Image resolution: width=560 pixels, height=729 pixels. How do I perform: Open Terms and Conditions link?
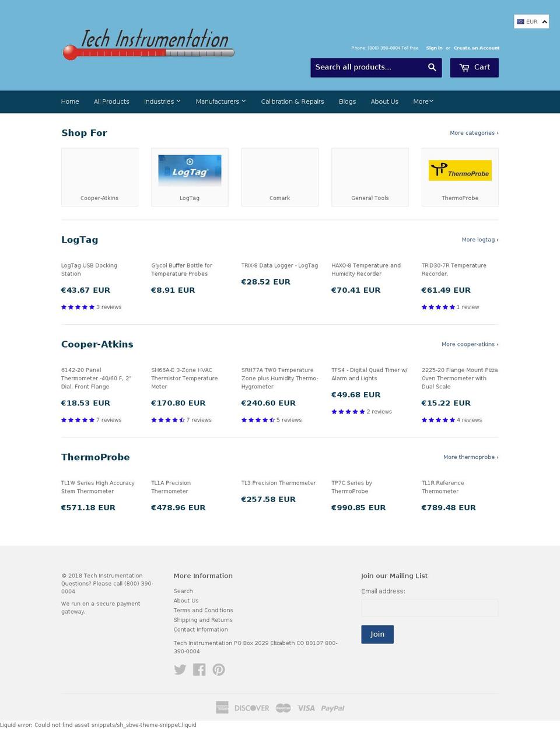tap(203, 610)
